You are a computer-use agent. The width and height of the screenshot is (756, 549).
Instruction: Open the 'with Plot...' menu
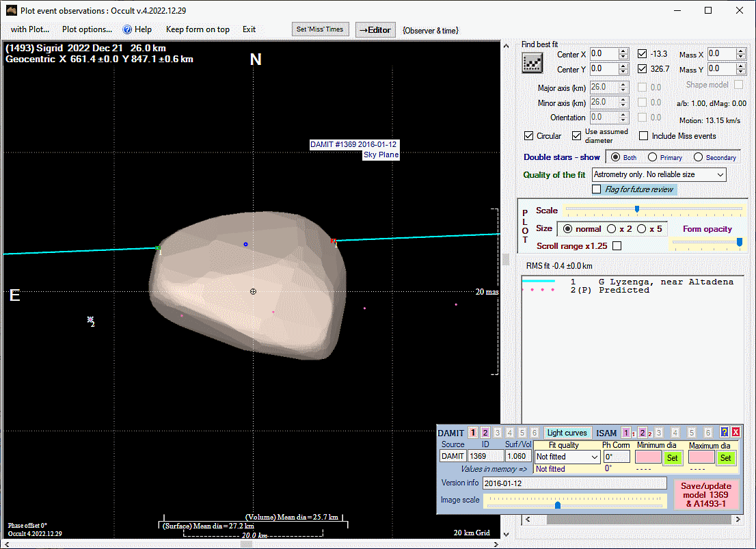pos(30,29)
